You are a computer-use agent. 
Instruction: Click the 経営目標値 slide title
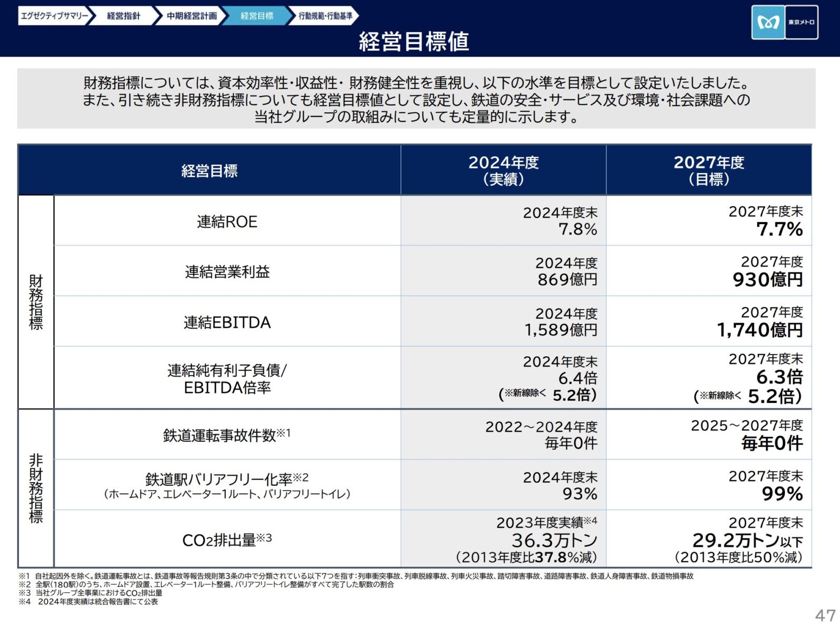click(414, 41)
